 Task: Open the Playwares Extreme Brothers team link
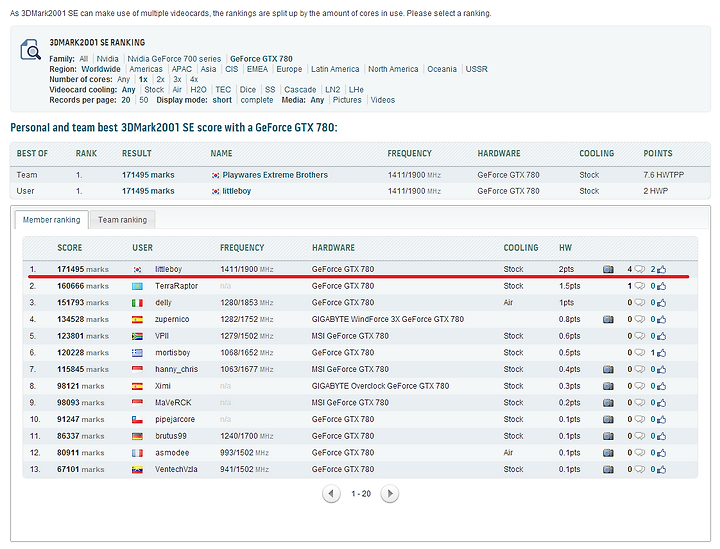(x=275, y=175)
